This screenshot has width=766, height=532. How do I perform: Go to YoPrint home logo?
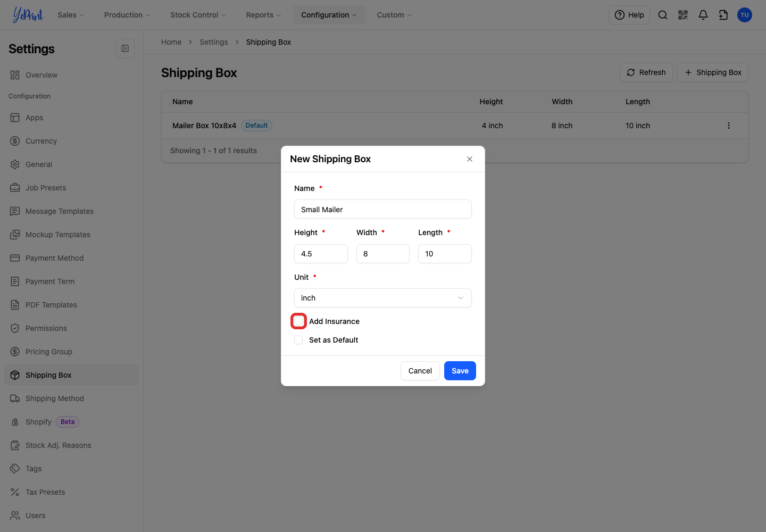[x=28, y=15]
